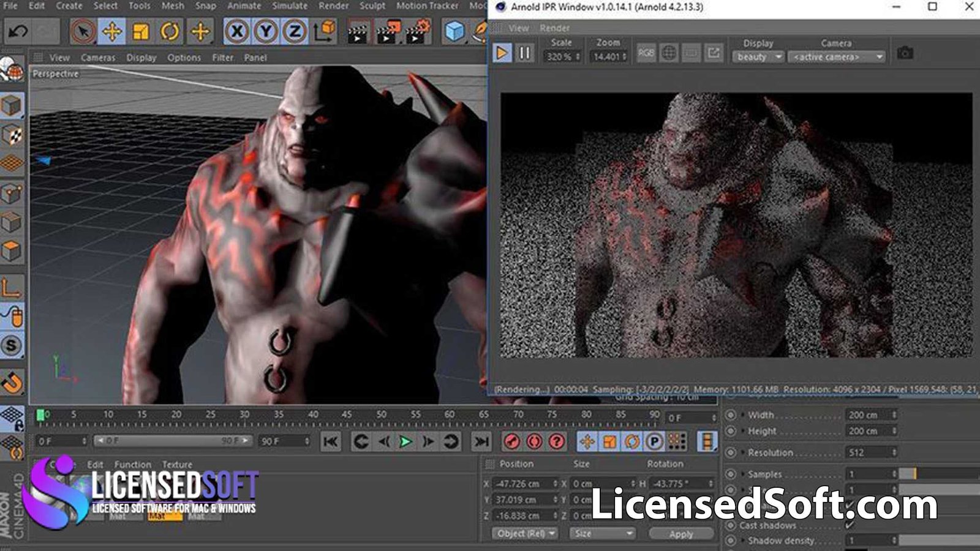Click the timeline start frame marker at 0

point(40,416)
